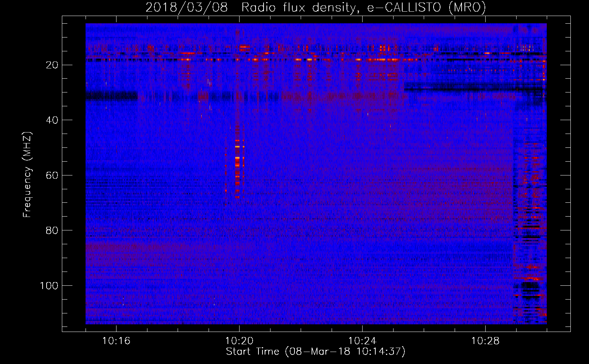Viewport: 589px width, 364px height.
Task: Click the time tick label '10:20'
Action: coord(239,341)
